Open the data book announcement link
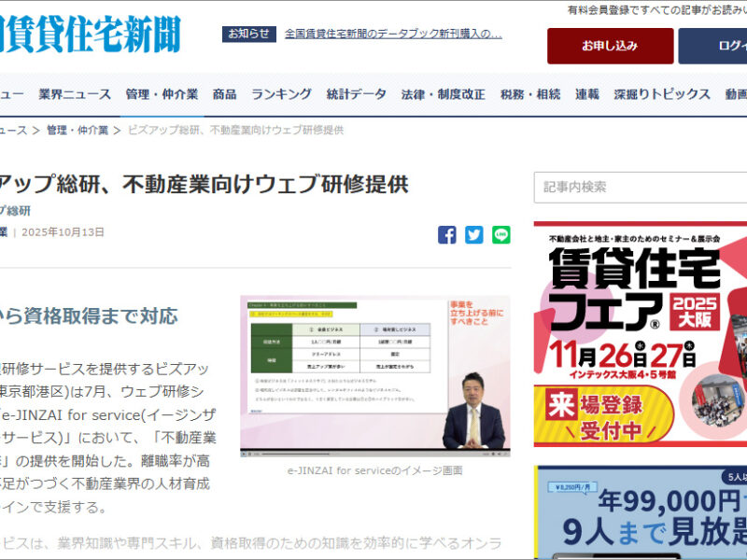 pos(393,35)
